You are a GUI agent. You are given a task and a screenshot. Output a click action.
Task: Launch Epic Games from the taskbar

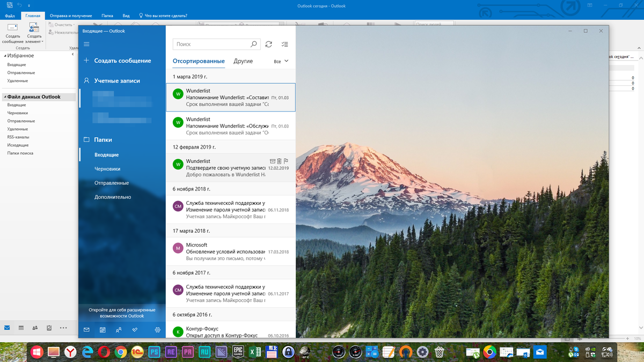[238, 352]
